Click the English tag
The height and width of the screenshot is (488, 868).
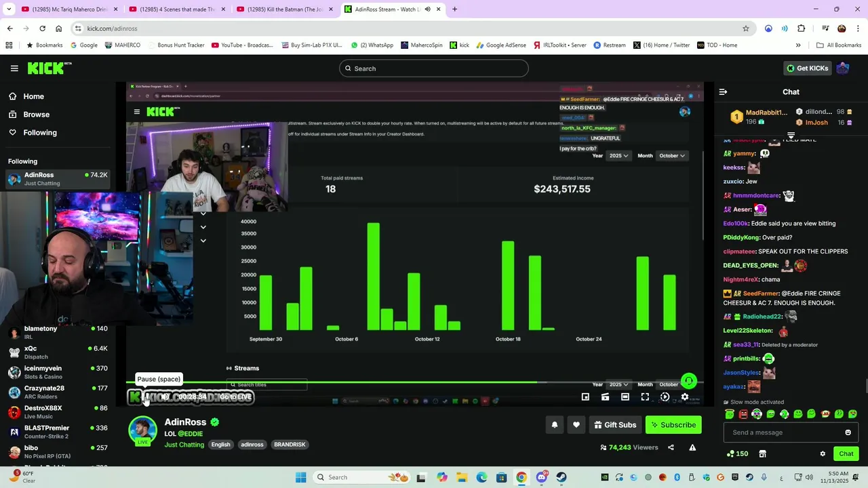220,445
